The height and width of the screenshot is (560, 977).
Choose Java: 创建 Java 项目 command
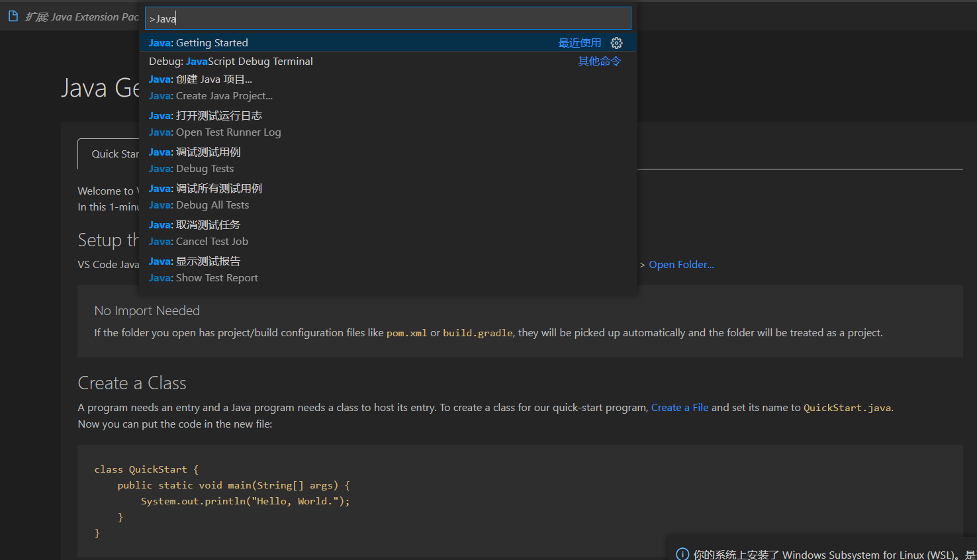click(x=388, y=87)
